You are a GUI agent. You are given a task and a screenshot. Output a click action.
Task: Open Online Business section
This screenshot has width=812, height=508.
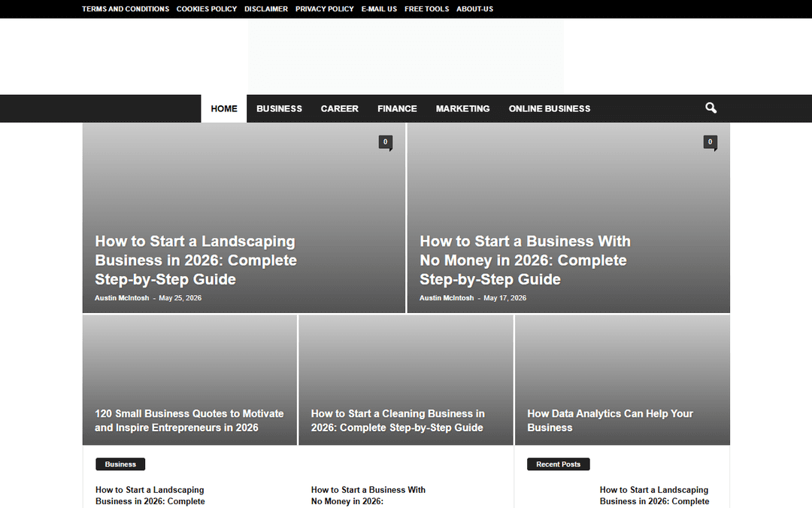click(x=550, y=108)
